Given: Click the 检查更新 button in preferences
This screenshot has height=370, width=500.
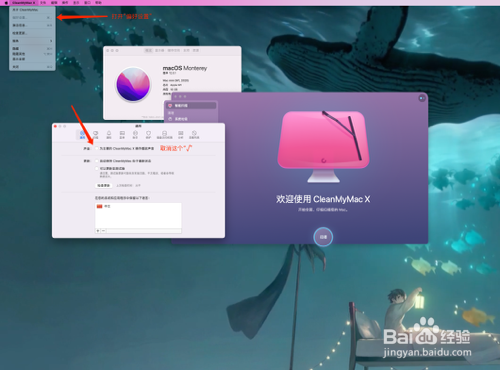Looking at the screenshot, I should pyautogui.click(x=104, y=185).
